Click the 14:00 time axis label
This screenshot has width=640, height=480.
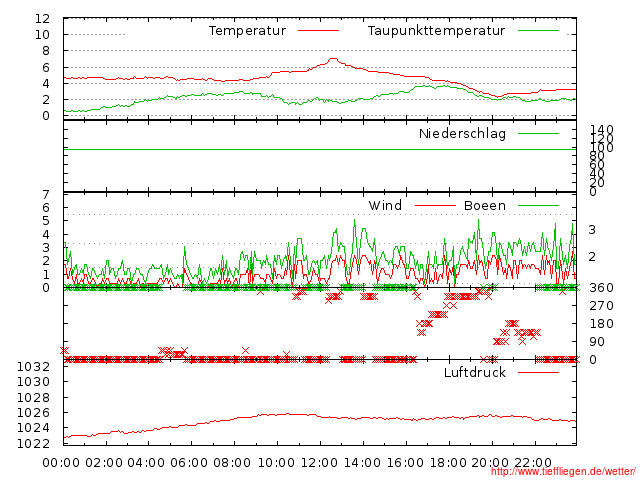tap(362, 463)
